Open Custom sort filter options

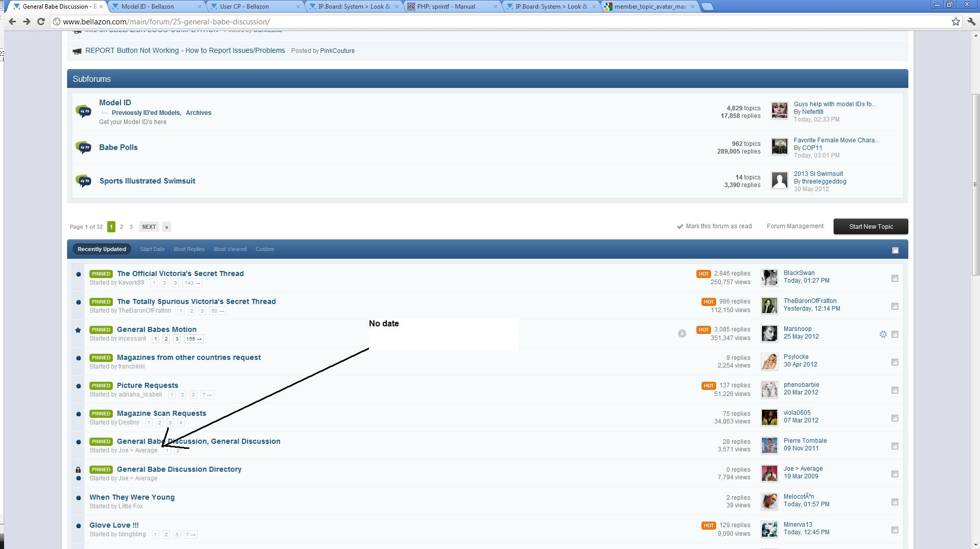tap(264, 249)
